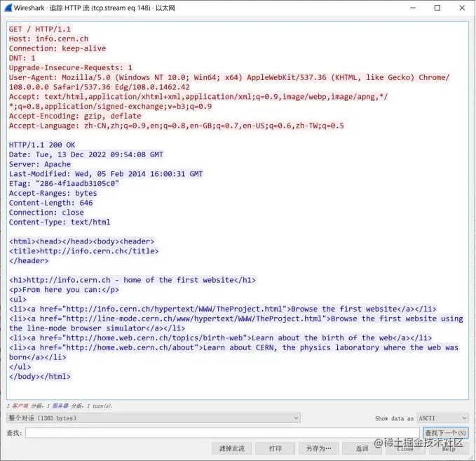476x461 pixels.
Task: Click the info.cern.ch/hypertext 'Browse the first website' line
Action: 222,309
